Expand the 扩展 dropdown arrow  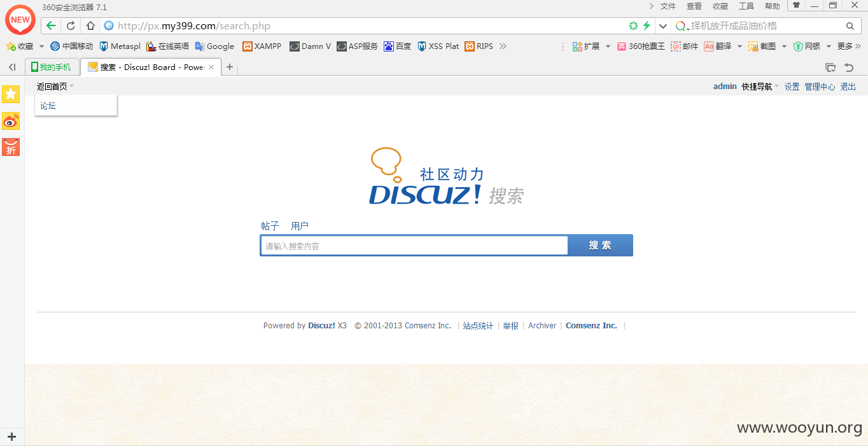pos(608,46)
